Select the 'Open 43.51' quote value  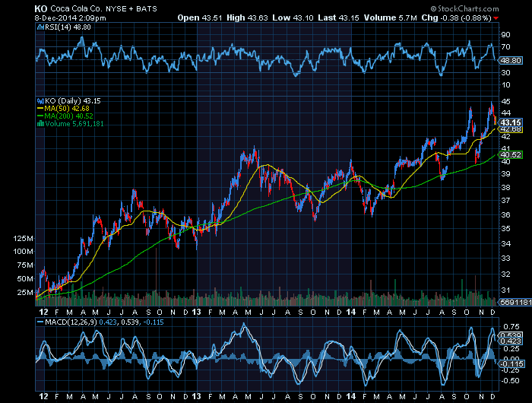199,17
